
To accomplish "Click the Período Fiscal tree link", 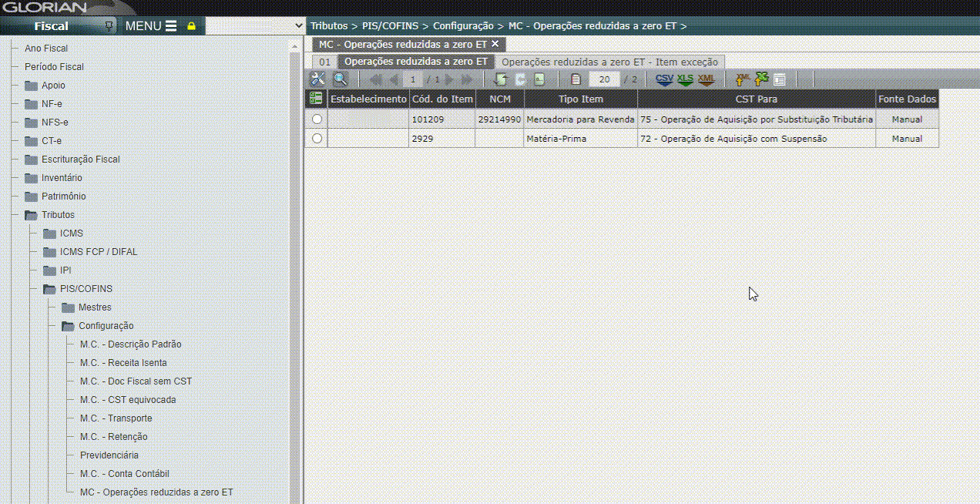I will tap(54, 67).
